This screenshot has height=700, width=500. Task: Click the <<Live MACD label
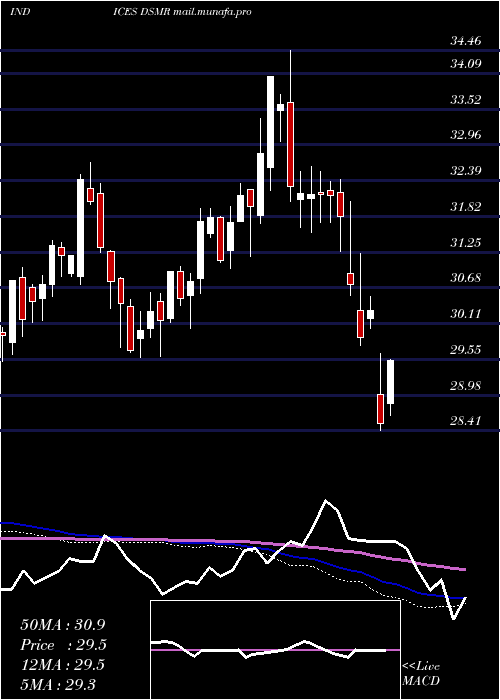421,674
